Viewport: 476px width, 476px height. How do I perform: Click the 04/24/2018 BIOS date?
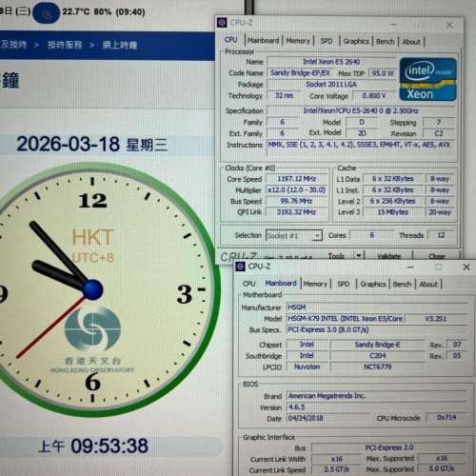tap(328, 418)
